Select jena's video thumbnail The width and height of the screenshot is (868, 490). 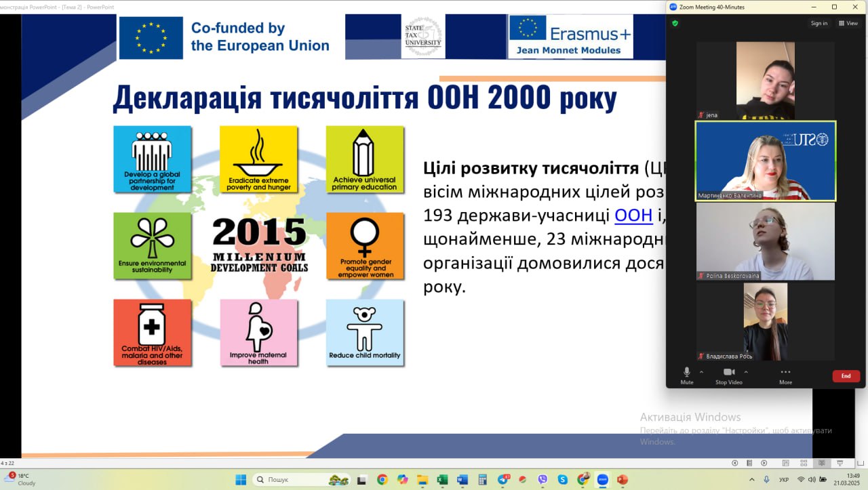766,81
